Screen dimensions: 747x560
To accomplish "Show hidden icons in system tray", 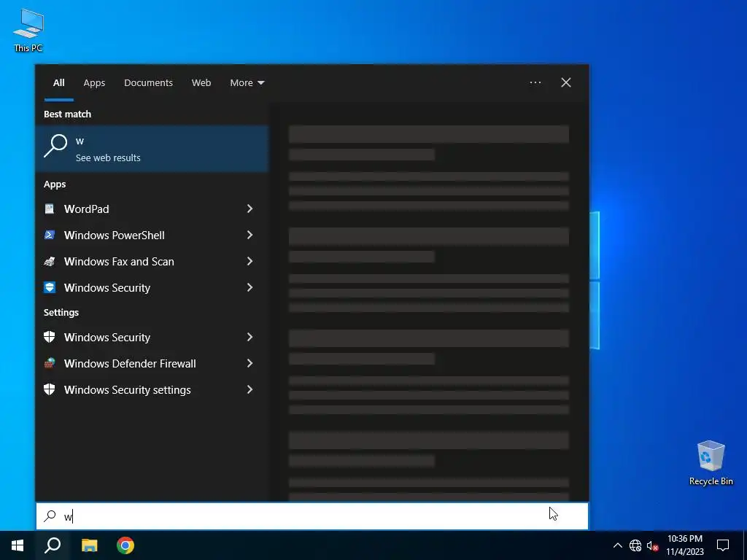I will coord(617,545).
